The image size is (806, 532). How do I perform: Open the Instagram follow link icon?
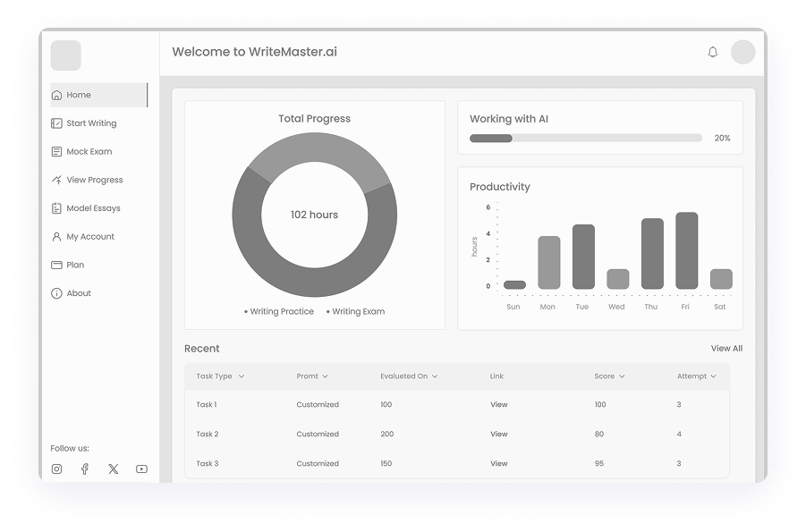tap(56, 469)
